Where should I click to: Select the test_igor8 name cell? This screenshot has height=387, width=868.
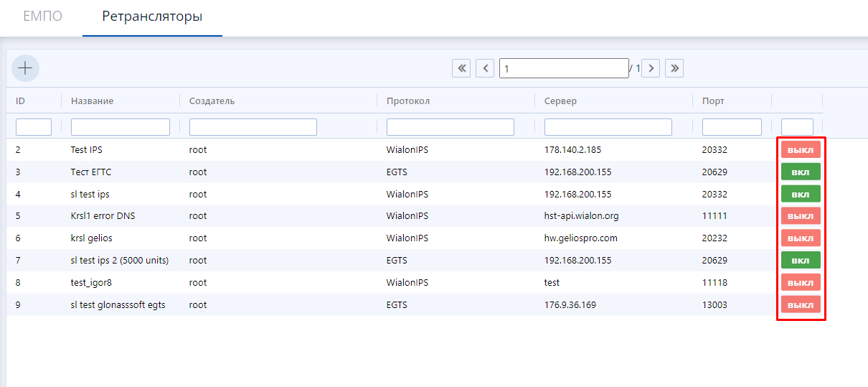pyautogui.click(x=91, y=283)
